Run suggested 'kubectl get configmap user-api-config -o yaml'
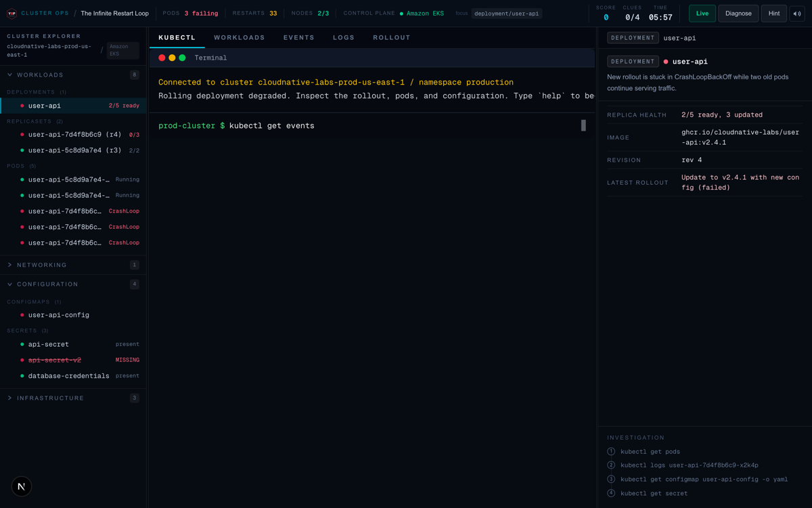The width and height of the screenshot is (812, 508). [x=704, y=480]
